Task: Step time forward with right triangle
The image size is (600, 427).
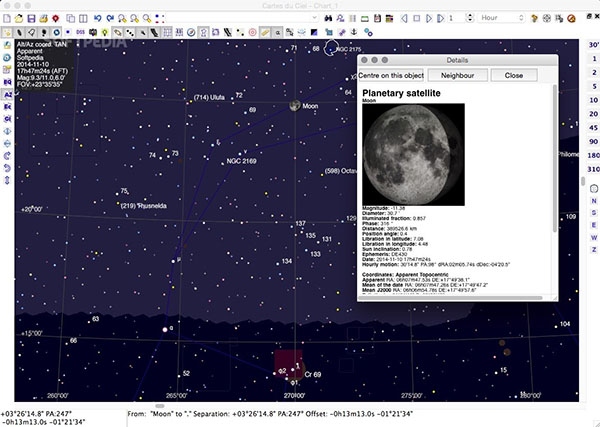Action: coord(429,18)
